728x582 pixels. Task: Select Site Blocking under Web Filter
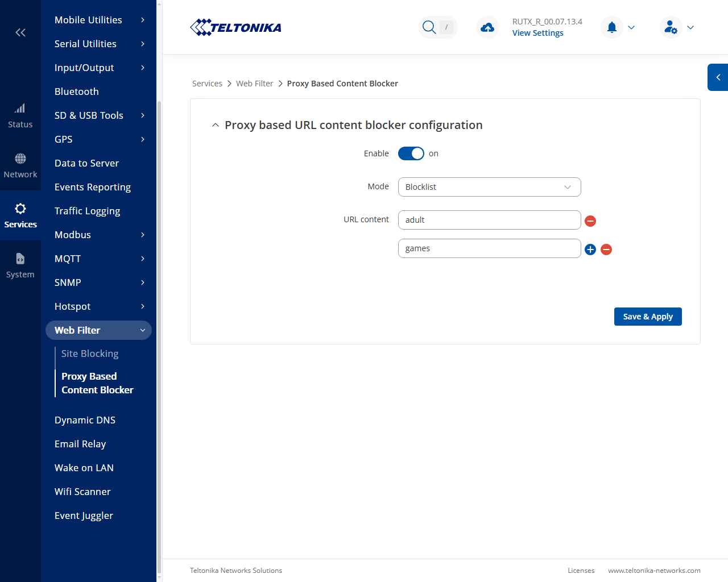click(x=90, y=354)
